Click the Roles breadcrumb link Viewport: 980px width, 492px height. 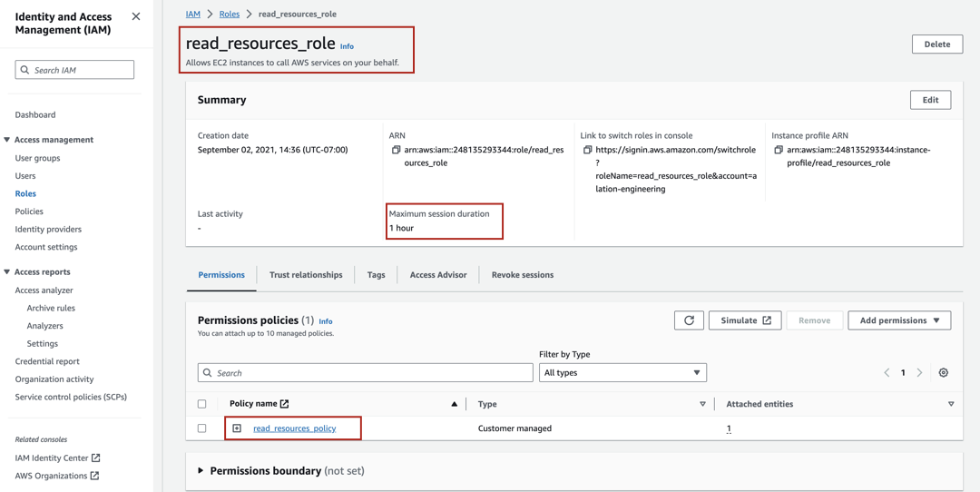(230, 14)
